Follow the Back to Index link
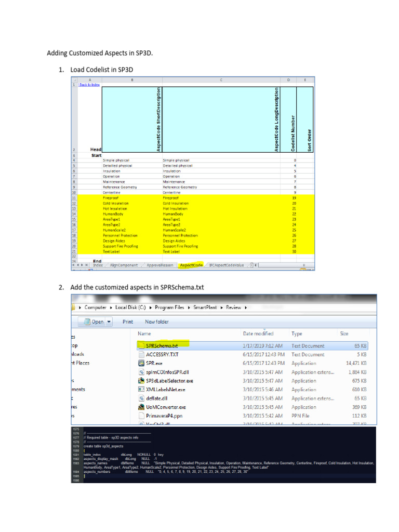Image resolution: width=399 pixels, height=532 pixels. [89, 84]
